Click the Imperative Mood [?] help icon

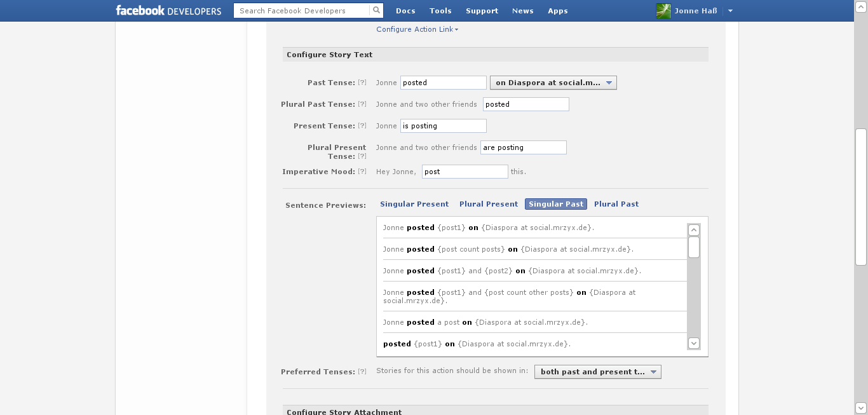(x=362, y=172)
